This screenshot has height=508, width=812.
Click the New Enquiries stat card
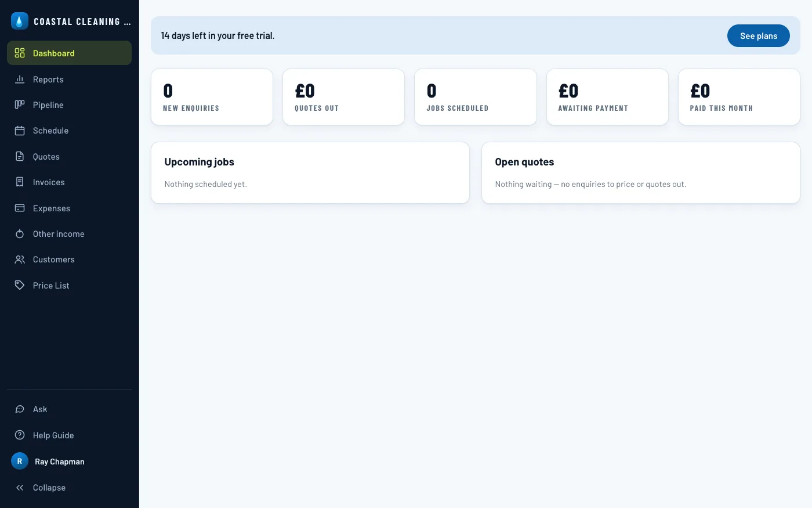(212, 97)
